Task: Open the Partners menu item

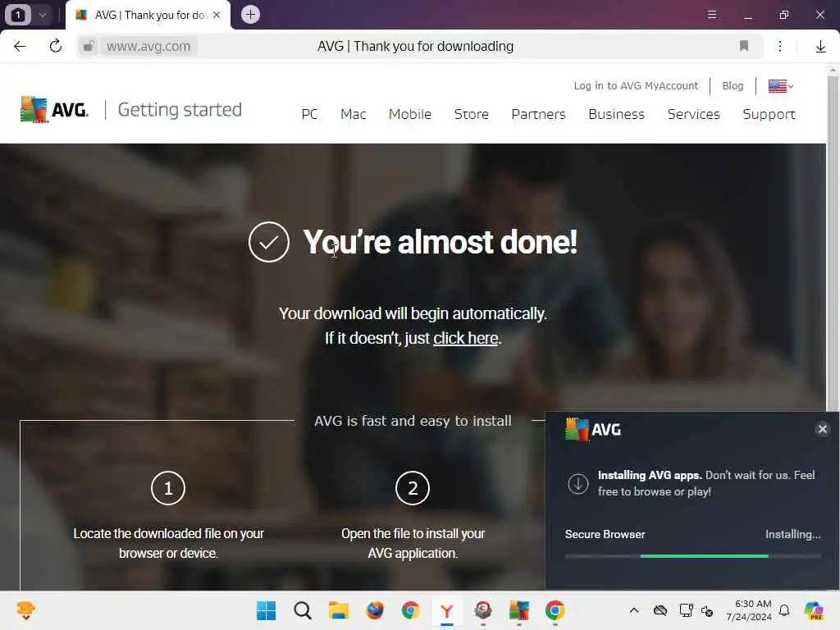Action: tap(538, 114)
